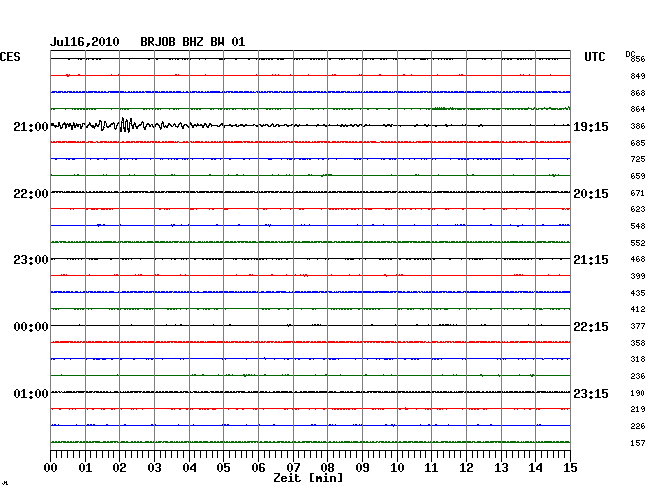
Task: Click the large seismic event on the 21:00 trace
Action: coord(125,125)
